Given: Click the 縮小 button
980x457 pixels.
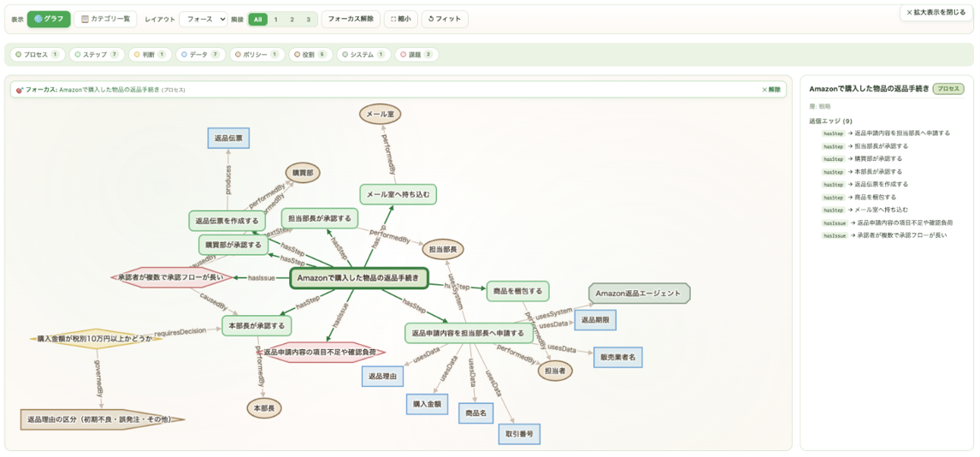Looking at the screenshot, I should [400, 19].
